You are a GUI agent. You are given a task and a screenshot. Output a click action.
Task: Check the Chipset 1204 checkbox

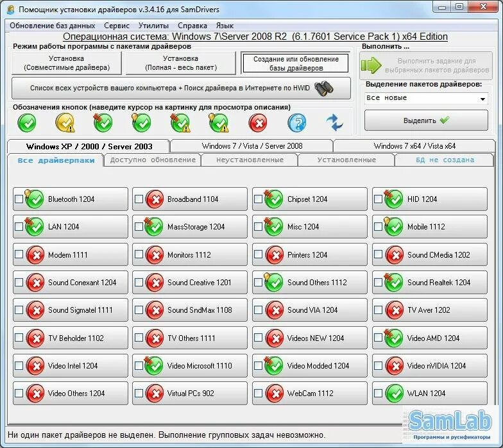coord(258,199)
